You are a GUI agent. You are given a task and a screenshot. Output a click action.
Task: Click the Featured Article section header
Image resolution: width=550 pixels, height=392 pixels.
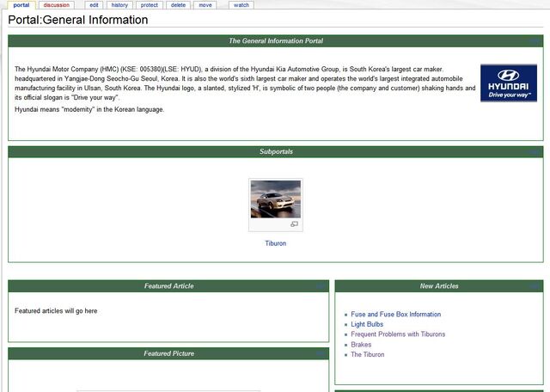(168, 286)
